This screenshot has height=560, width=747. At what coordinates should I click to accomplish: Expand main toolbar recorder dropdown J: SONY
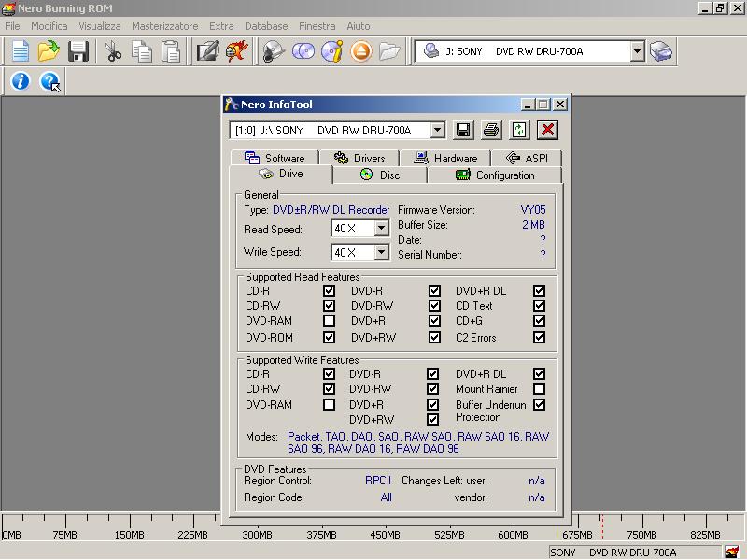click(x=637, y=51)
